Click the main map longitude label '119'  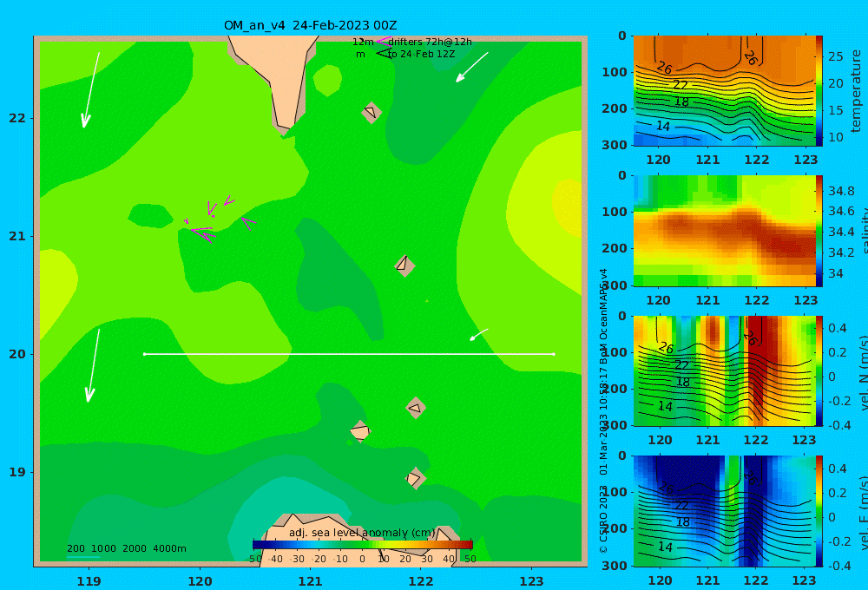89,581
